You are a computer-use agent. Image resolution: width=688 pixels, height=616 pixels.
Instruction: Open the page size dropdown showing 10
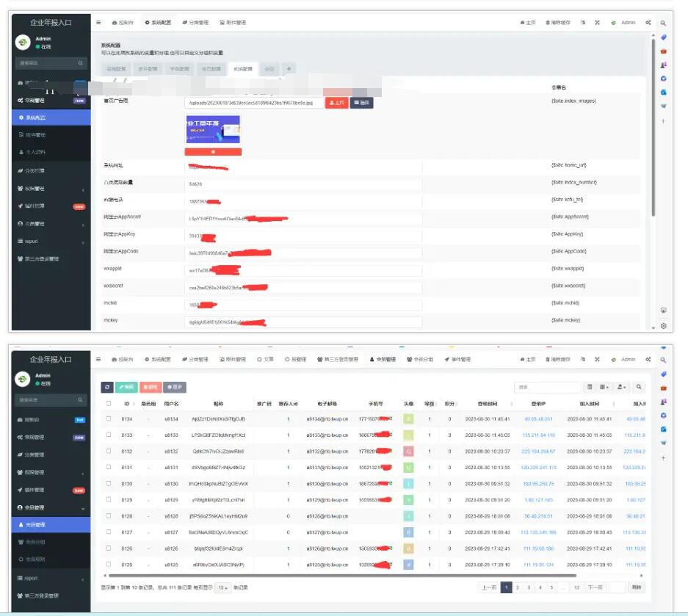tap(223, 587)
